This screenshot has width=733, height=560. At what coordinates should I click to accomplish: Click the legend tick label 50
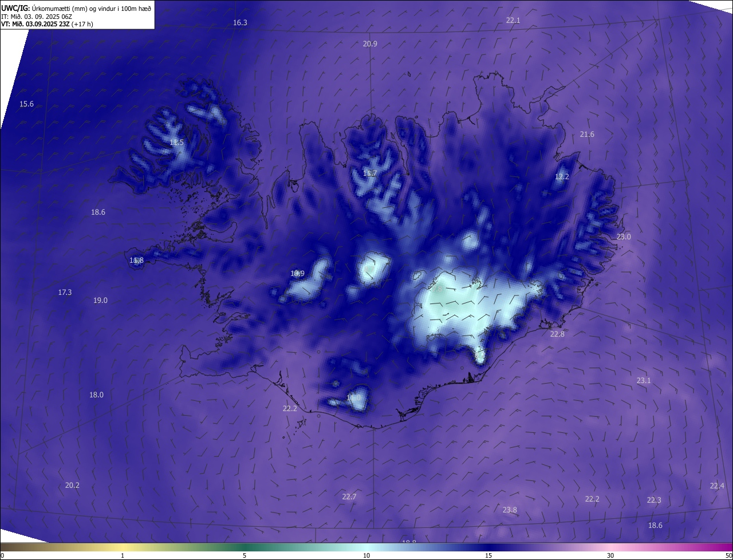coord(728,556)
